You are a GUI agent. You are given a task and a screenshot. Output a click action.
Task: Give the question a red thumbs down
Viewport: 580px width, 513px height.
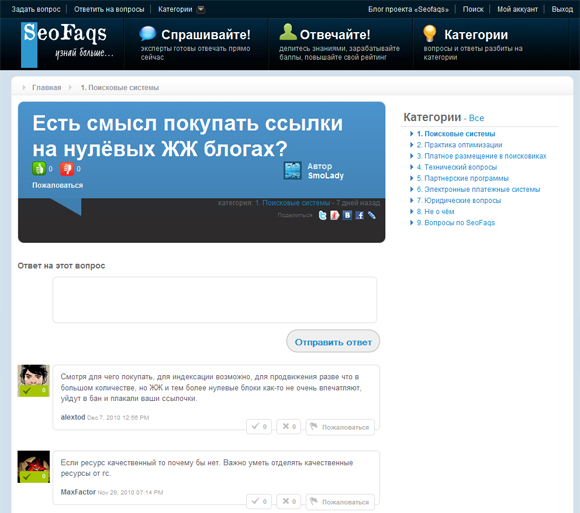point(67,169)
